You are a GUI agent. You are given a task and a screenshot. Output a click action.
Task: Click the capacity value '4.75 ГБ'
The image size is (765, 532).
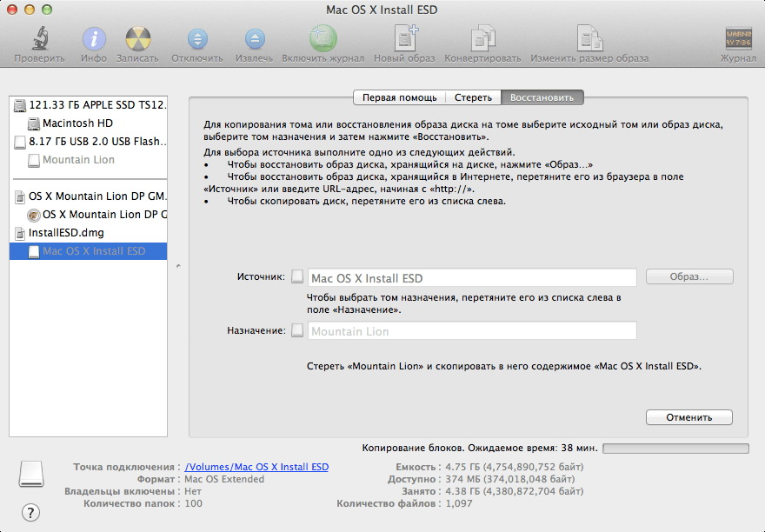(x=514, y=467)
